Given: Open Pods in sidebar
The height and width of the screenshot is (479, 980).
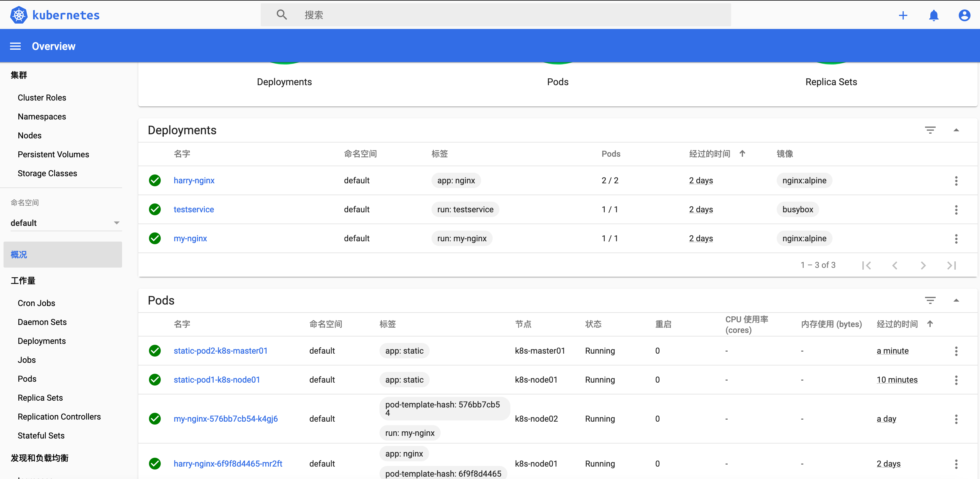Looking at the screenshot, I should tap(27, 379).
